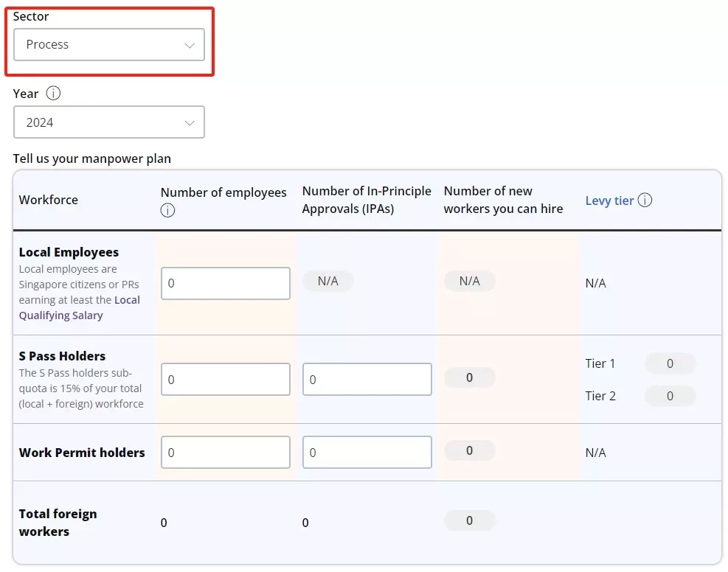Focus Work Permit holders employees input field

tap(226, 453)
